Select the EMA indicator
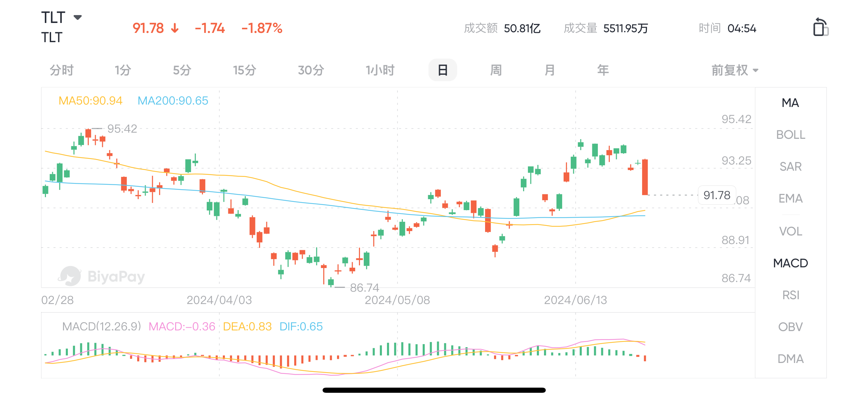 pos(791,198)
